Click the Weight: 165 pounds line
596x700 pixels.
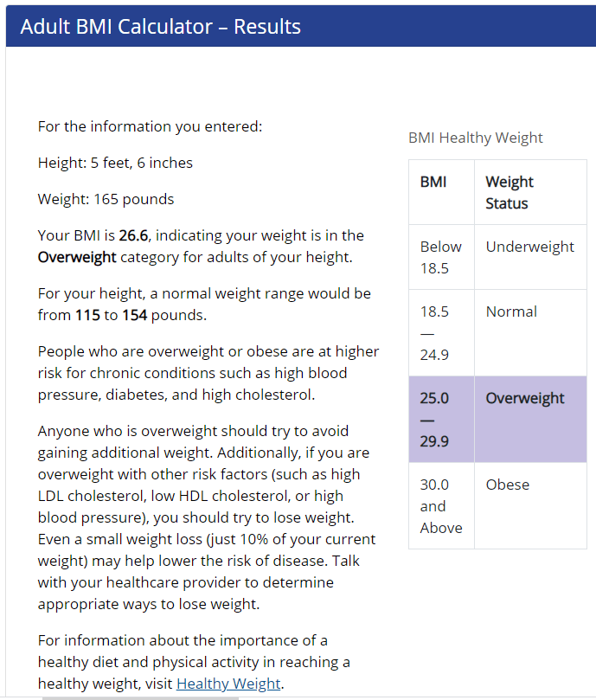[106, 199]
